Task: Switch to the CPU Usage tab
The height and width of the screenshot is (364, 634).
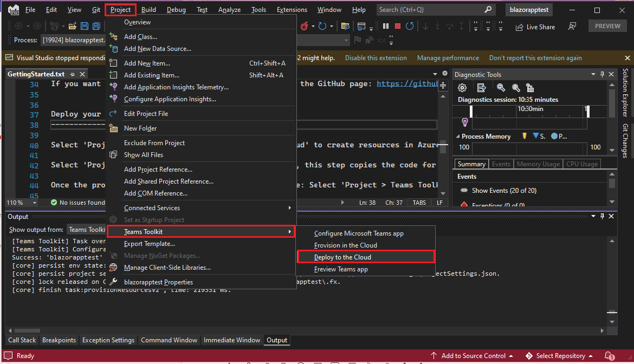Action: click(582, 164)
